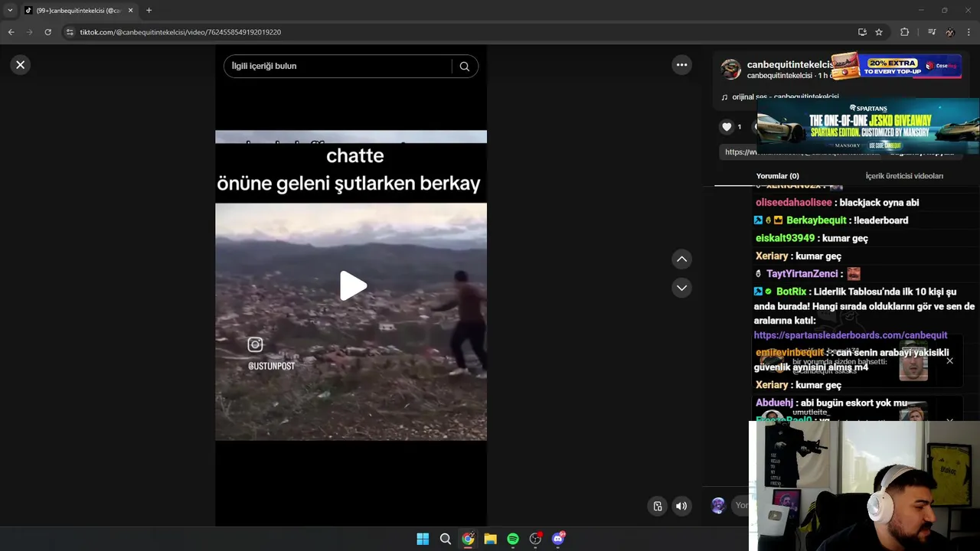This screenshot has width=980, height=551.
Task: Go forward in the browser
Action: pyautogui.click(x=29, y=32)
